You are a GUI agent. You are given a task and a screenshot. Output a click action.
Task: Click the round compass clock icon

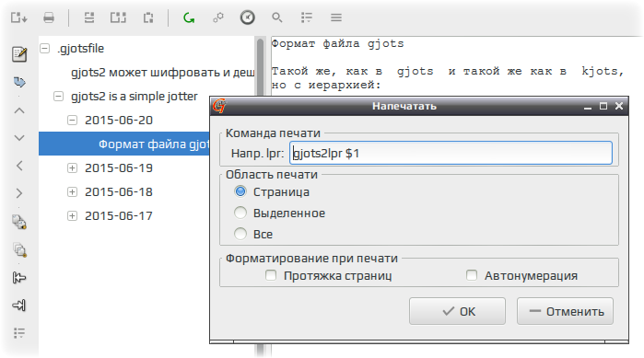point(247,17)
